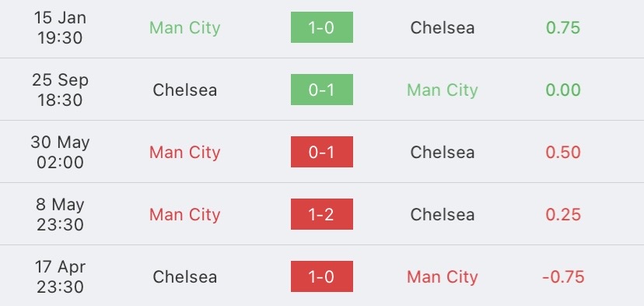Select the 15 Jan 19:30 date cell
This screenshot has height=306, width=644.
coord(60,27)
